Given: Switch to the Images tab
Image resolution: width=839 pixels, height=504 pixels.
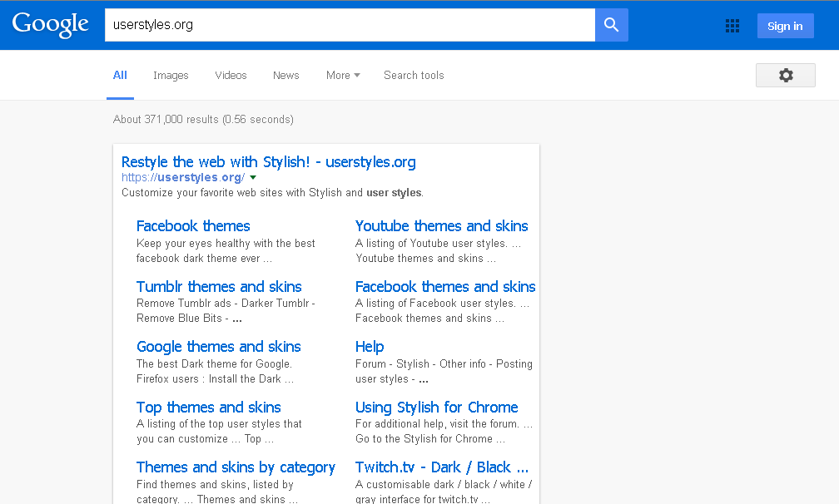Looking at the screenshot, I should 171,76.
